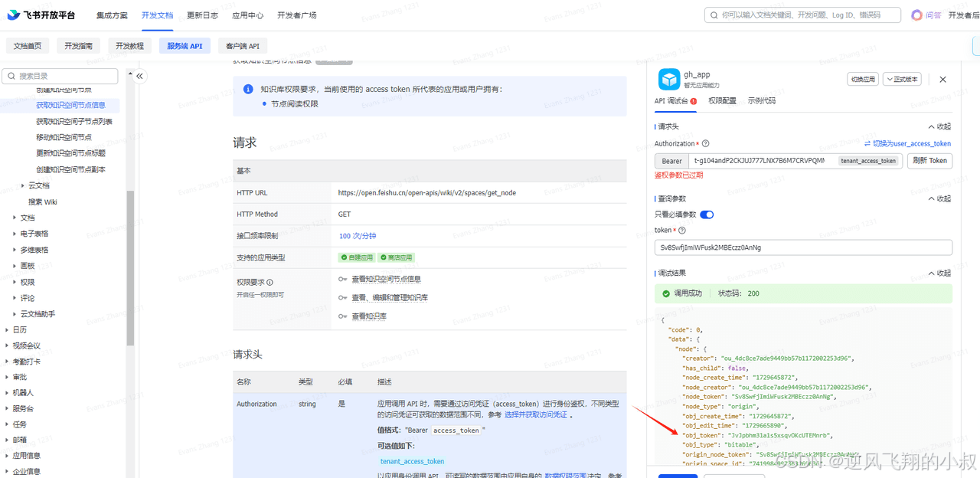Open the 开发者广场 top menu
This screenshot has height=478, width=980.
(x=296, y=15)
